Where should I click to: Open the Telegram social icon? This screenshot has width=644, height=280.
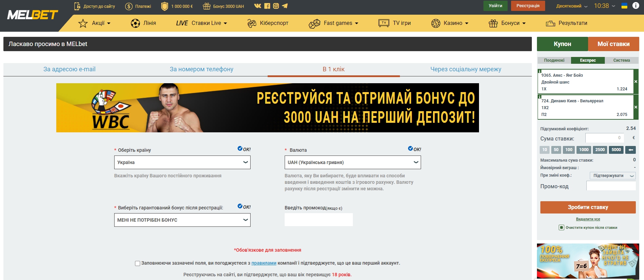coord(285,6)
